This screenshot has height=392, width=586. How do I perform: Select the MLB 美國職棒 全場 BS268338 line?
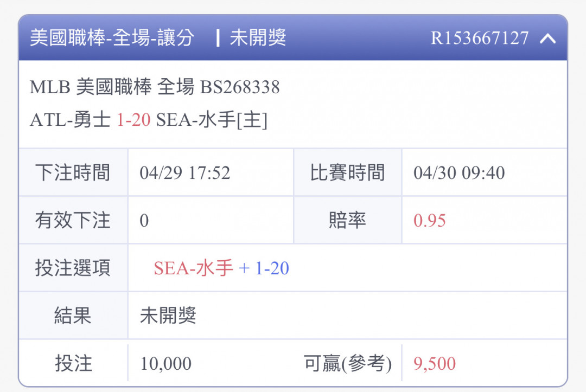pyautogui.click(x=155, y=87)
